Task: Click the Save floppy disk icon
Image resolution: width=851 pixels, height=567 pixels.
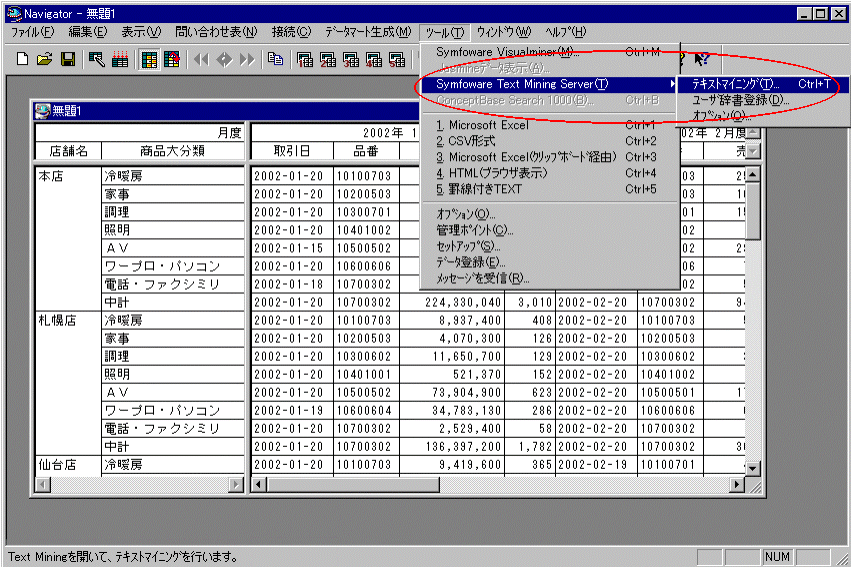Action: pos(67,60)
